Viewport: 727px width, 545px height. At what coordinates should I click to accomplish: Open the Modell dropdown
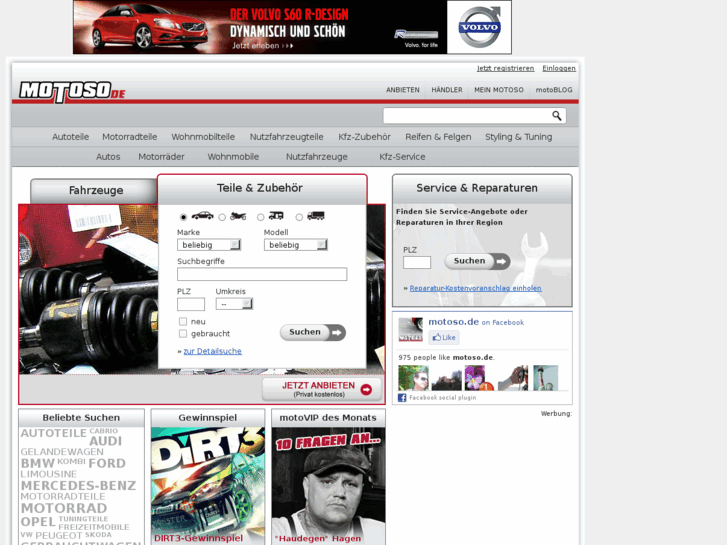296,245
